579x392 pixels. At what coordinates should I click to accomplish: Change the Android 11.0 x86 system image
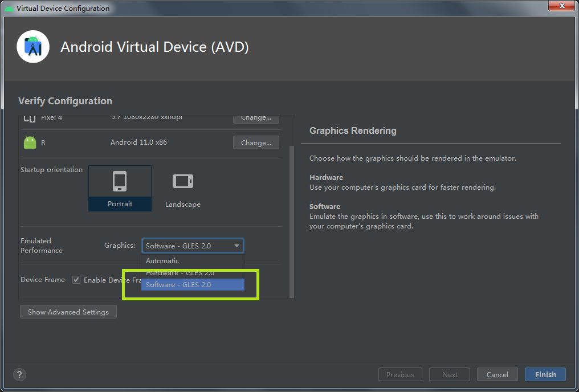click(256, 142)
